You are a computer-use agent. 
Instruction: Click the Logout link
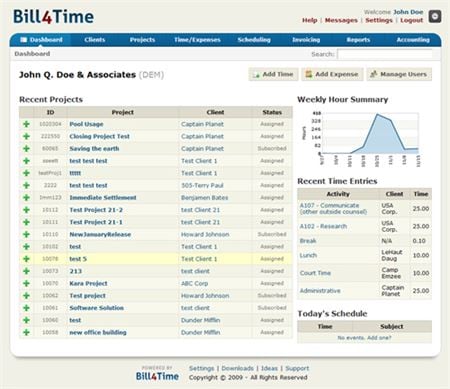click(412, 20)
